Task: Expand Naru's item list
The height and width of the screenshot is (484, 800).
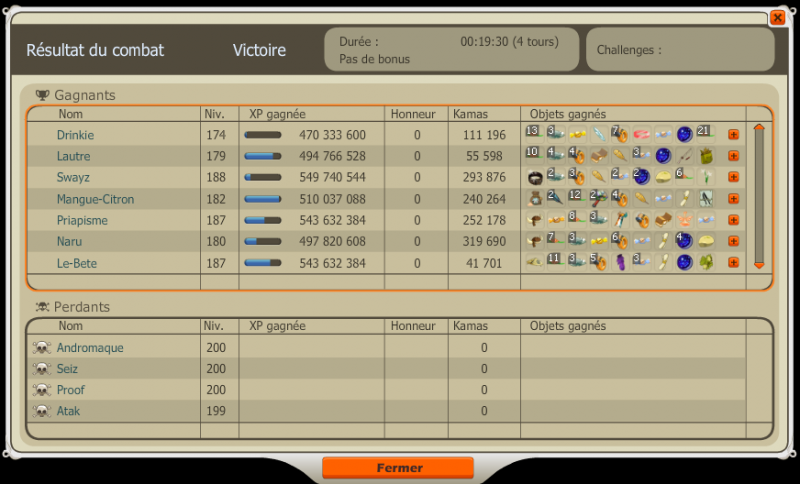Action: (x=734, y=241)
